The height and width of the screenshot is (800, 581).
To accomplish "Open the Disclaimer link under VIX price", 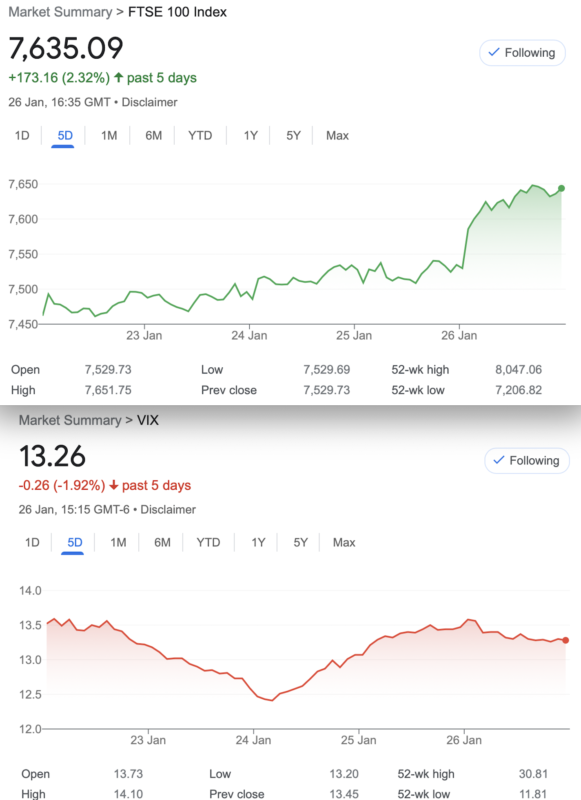I will point(168,510).
